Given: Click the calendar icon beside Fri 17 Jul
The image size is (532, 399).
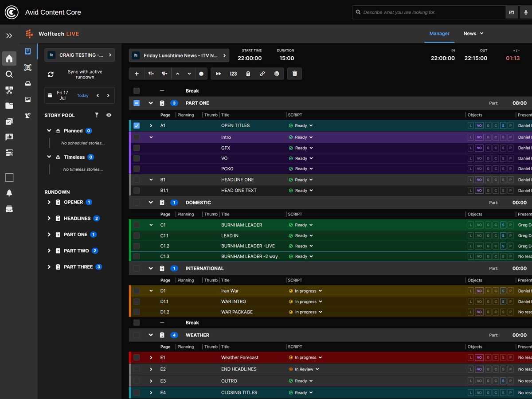Looking at the screenshot, I should (x=49, y=95).
